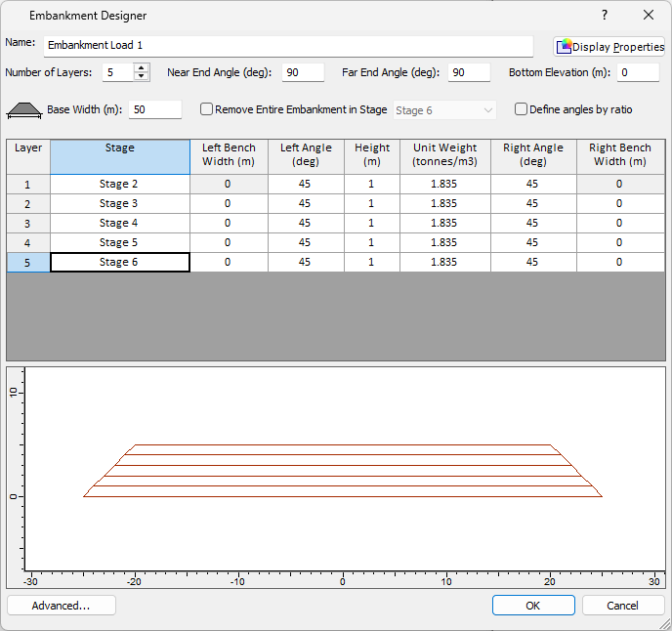Click the Stage 6 cell in layer 5

[120, 263]
